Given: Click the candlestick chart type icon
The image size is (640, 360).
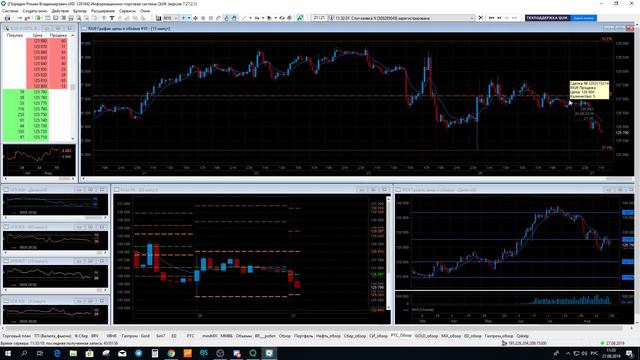Looking at the screenshot, I should (158, 18).
